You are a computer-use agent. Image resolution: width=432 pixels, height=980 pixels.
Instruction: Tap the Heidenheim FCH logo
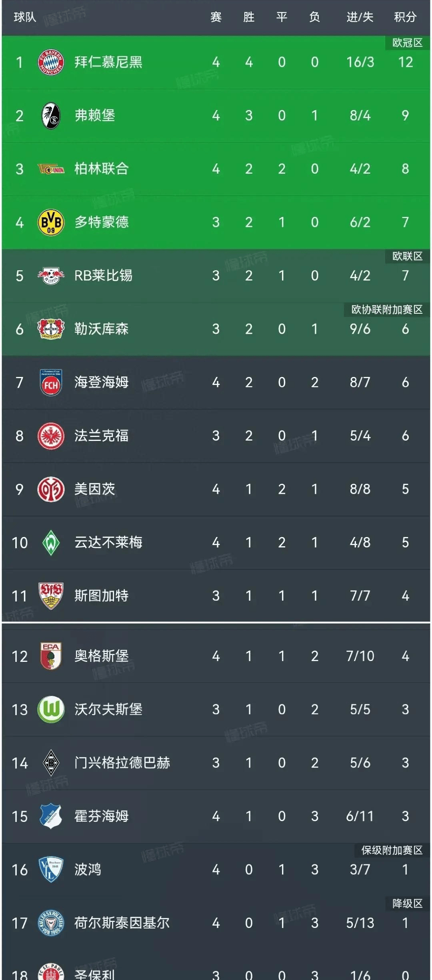51,383
